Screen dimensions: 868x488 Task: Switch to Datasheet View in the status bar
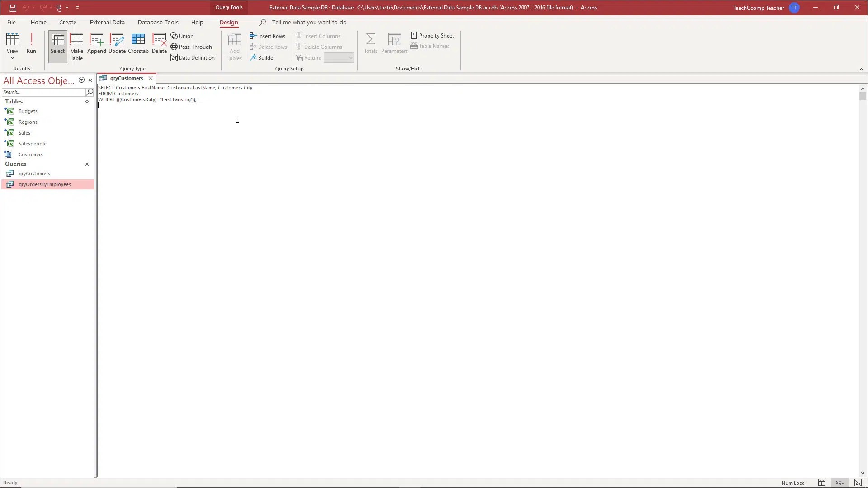(821, 483)
